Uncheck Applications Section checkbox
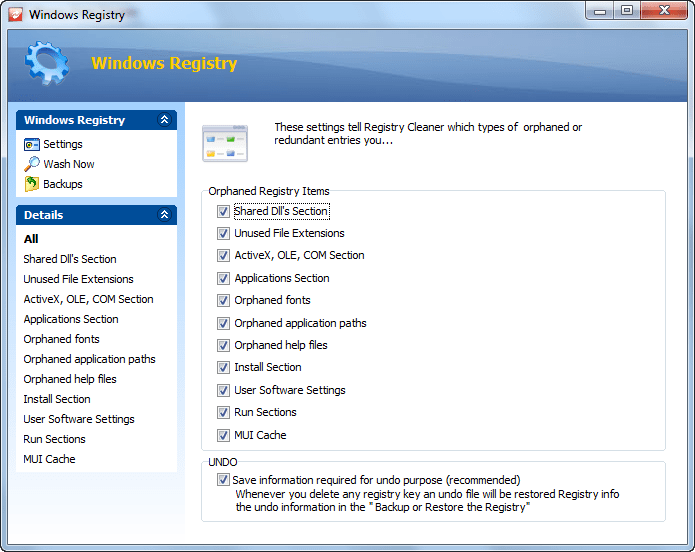The height and width of the screenshot is (552, 695). click(223, 278)
